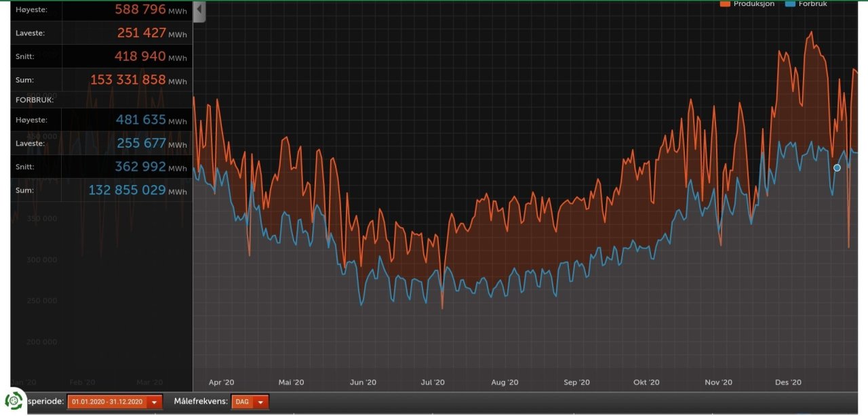Viewport: 868px width, 416px height.
Task: Click the Jul '20 axis label
Action: click(433, 382)
